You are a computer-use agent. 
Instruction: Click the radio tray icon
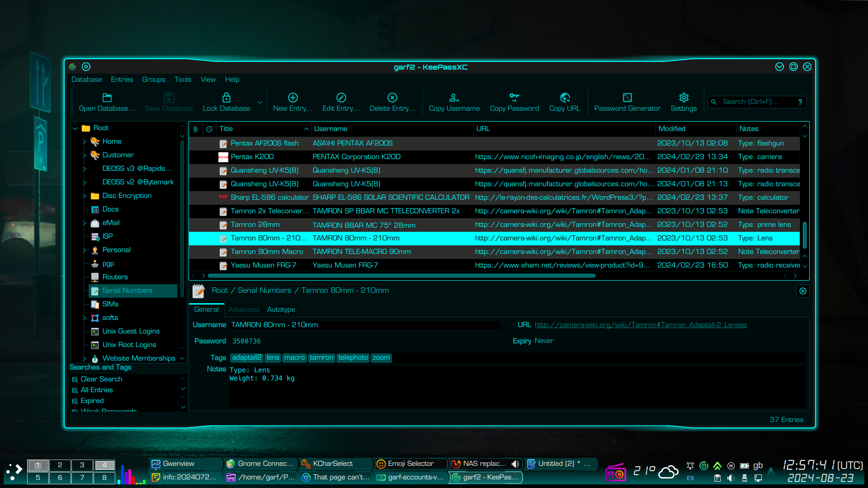pyautogui.click(x=615, y=473)
